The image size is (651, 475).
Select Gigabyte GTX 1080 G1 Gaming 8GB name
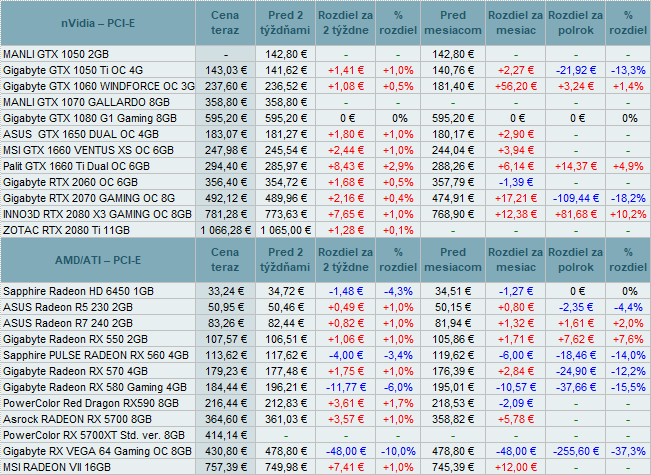[90, 118]
